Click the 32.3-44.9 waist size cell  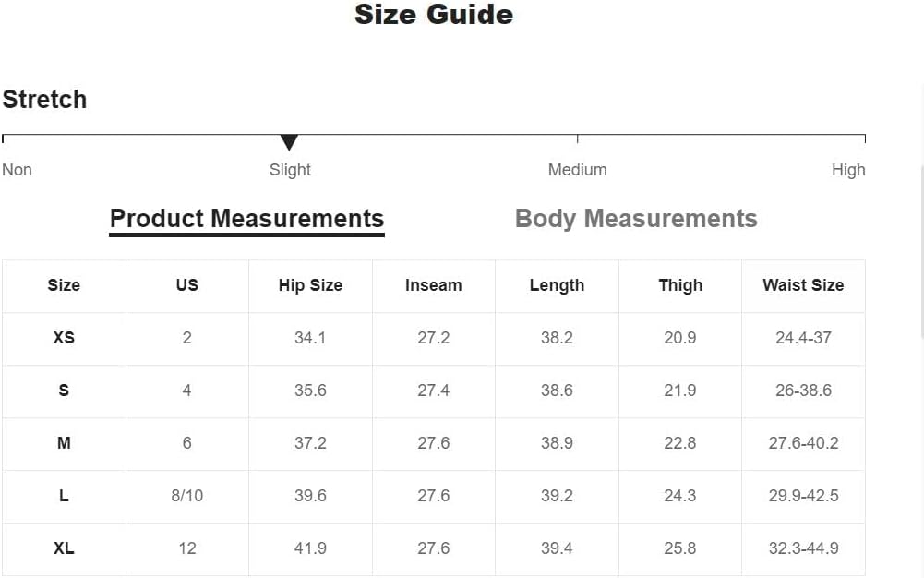coord(803,548)
